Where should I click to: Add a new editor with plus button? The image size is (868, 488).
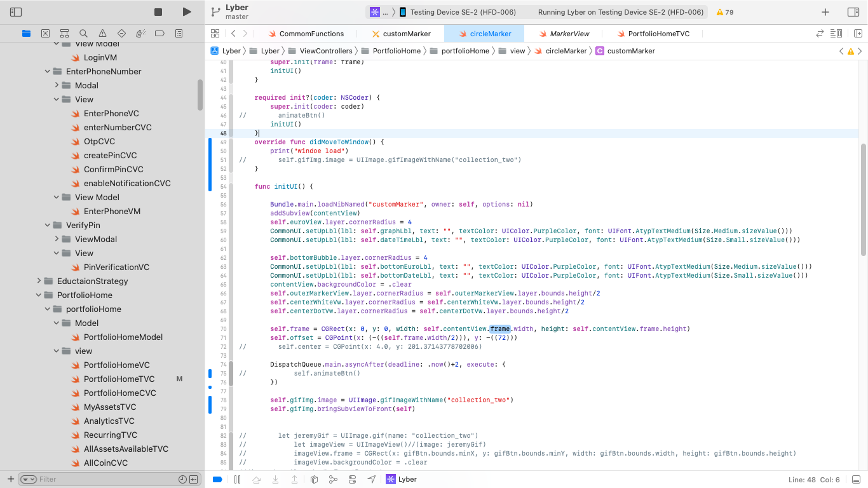pos(825,12)
